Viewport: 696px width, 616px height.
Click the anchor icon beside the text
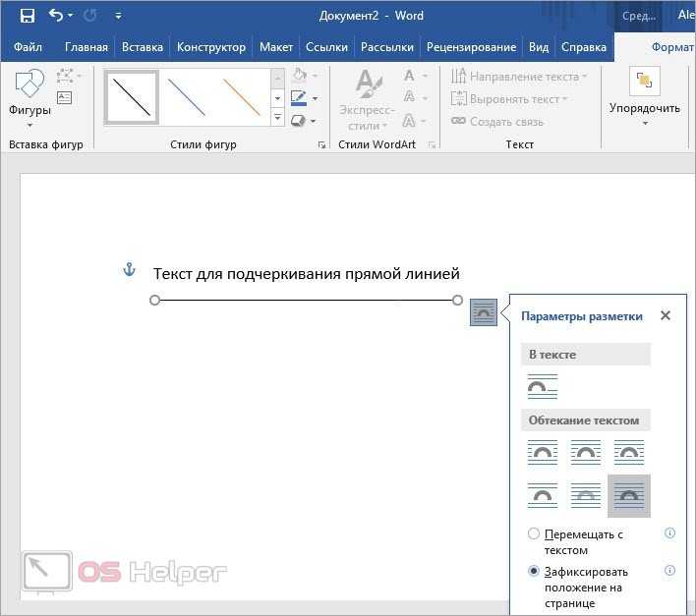click(129, 269)
